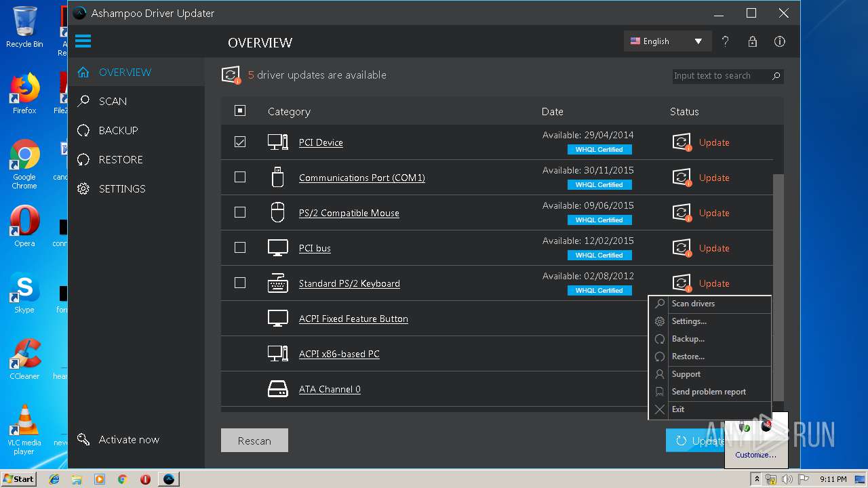The height and width of the screenshot is (488, 868).
Task: Open Settings in the sidebar
Action: pos(136,188)
